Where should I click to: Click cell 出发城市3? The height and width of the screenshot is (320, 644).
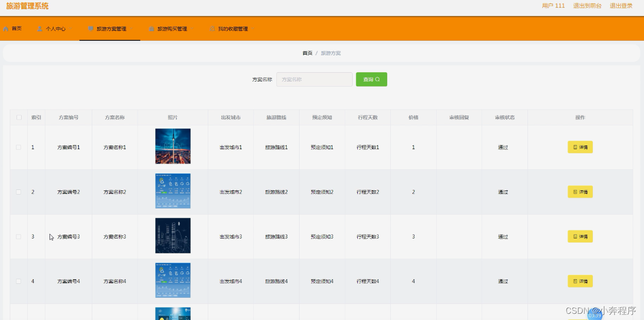[x=230, y=236]
